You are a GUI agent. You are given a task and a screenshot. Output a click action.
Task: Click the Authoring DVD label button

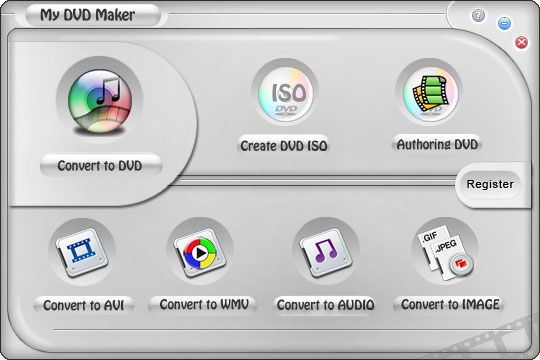(437, 144)
